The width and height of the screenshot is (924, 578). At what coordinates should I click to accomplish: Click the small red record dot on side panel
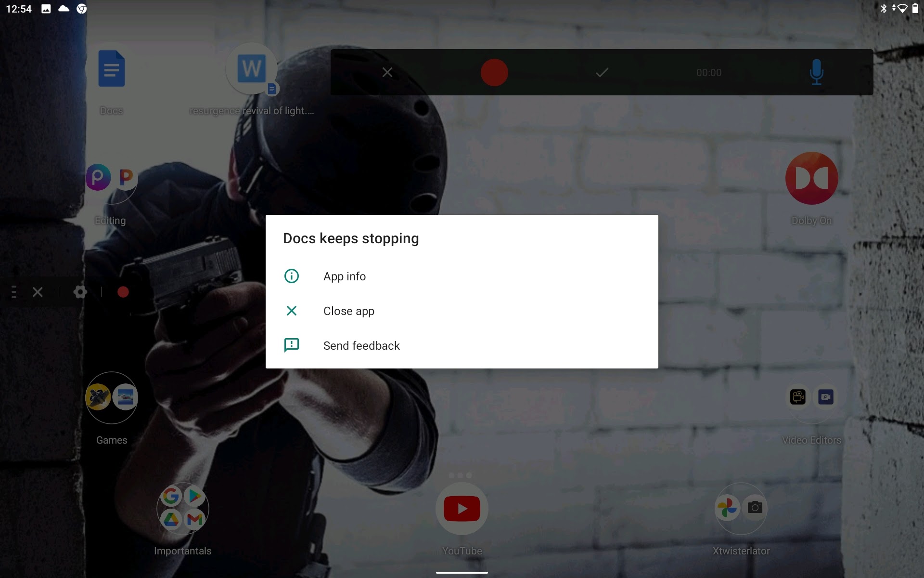tap(123, 292)
